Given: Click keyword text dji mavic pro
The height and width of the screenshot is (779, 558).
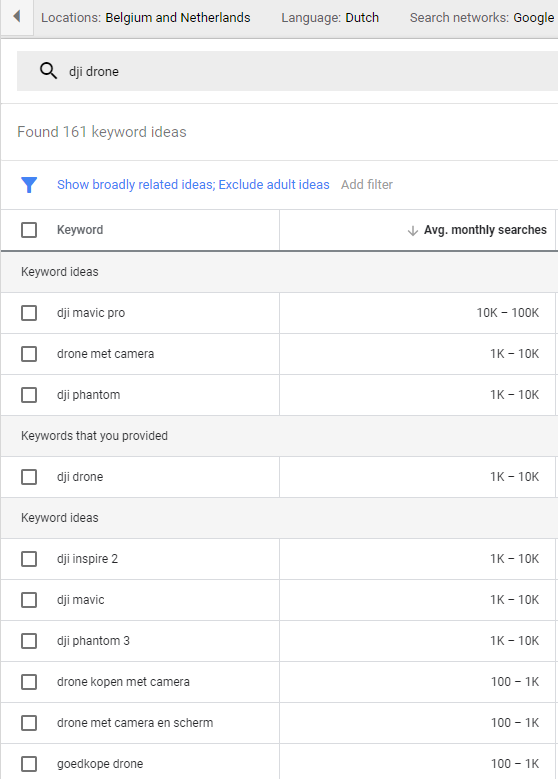Looking at the screenshot, I should pos(91,313).
